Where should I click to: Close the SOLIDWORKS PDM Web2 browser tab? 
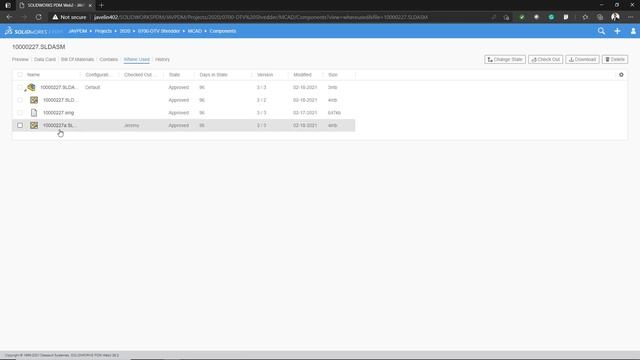pyautogui.click(x=90, y=5)
